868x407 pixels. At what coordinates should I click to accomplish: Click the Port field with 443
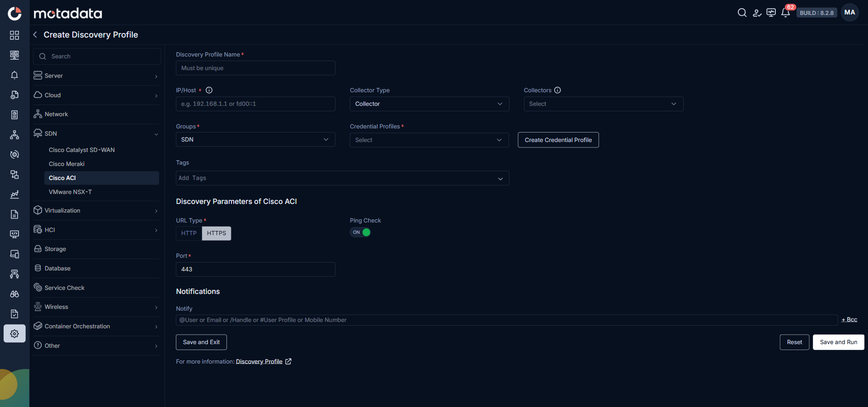(255, 270)
